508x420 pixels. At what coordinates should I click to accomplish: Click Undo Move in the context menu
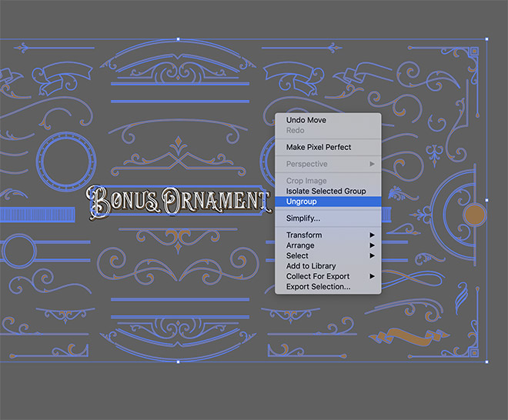pyautogui.click(x=306, y=120)
